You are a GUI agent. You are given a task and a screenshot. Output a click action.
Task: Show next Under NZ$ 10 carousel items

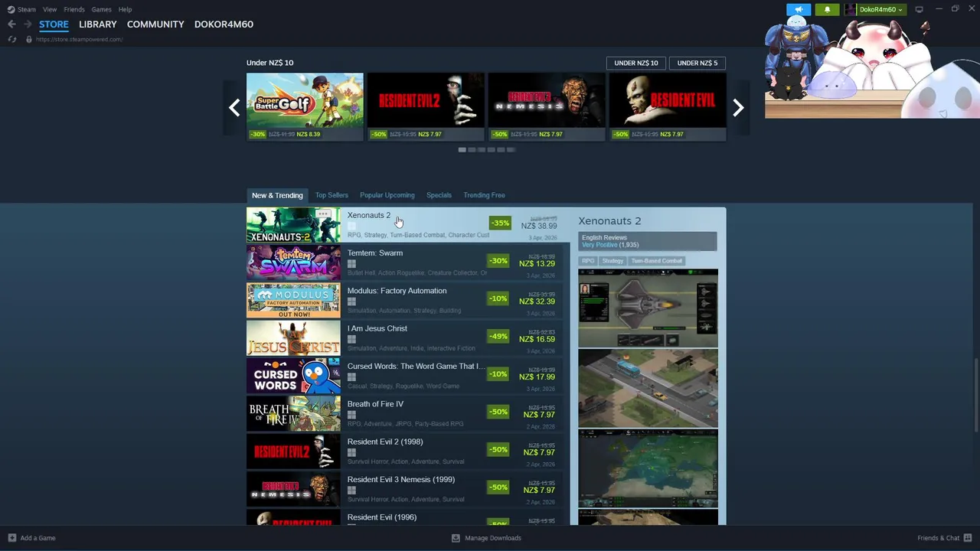(x=738, y=108)
